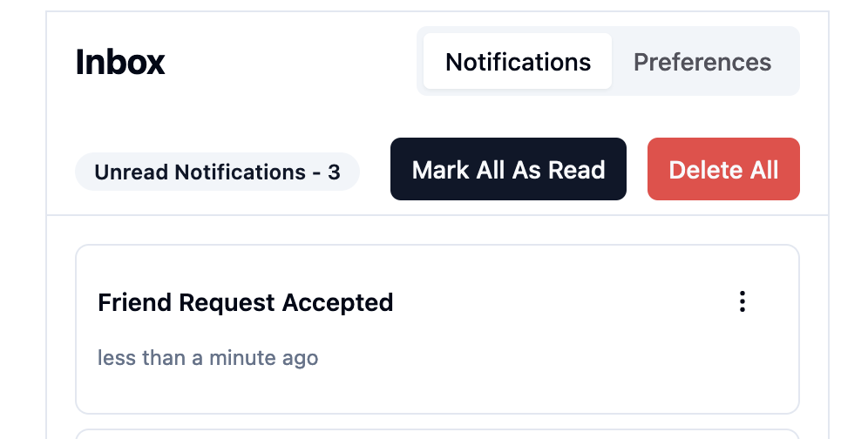Click the Unread Notifications - 3 badge

[x=217, y=172]
